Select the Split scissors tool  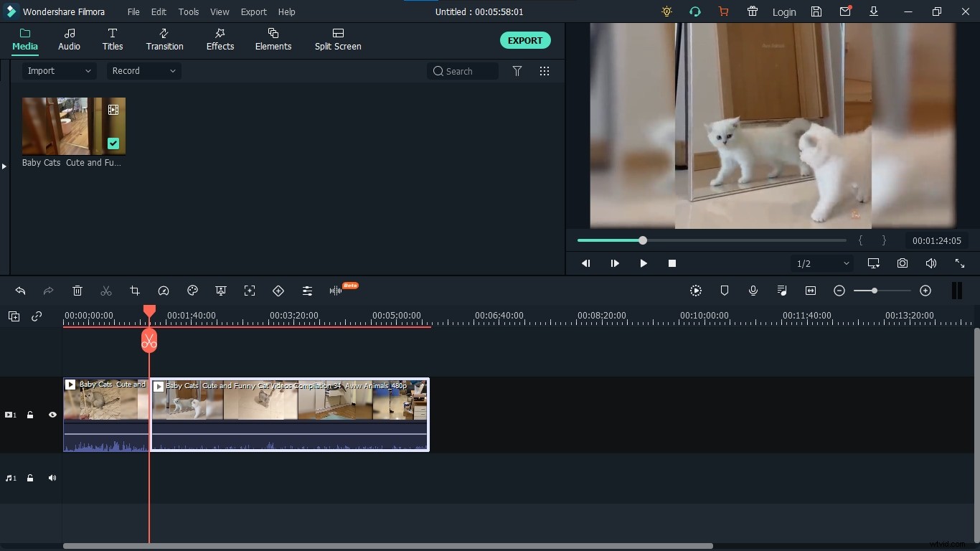point(106,291)
